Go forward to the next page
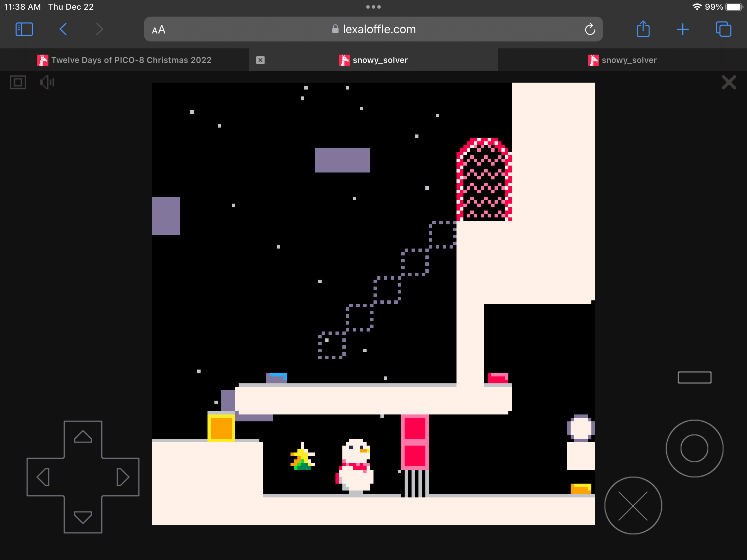 tap(100, 29)
